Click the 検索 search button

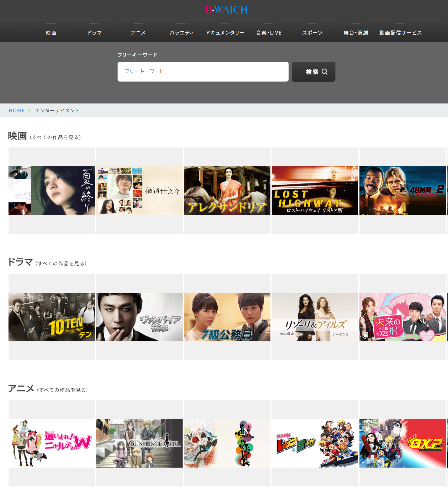(x=314, y=72)
